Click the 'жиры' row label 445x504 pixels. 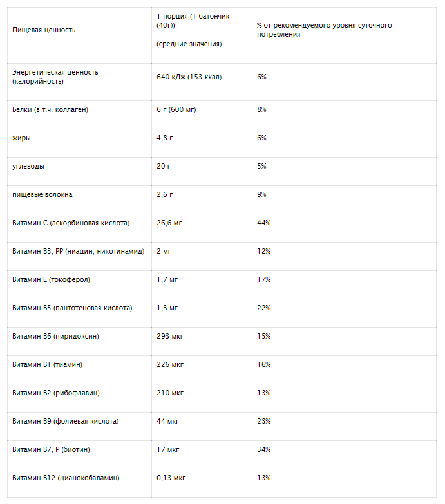click(x=21, y=138)
